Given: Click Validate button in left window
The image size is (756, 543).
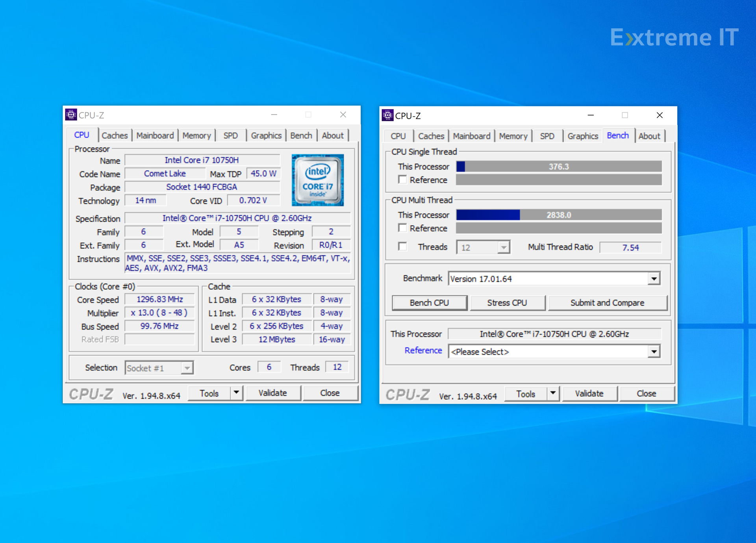Looking at the screenshot, I should (272, 393).
